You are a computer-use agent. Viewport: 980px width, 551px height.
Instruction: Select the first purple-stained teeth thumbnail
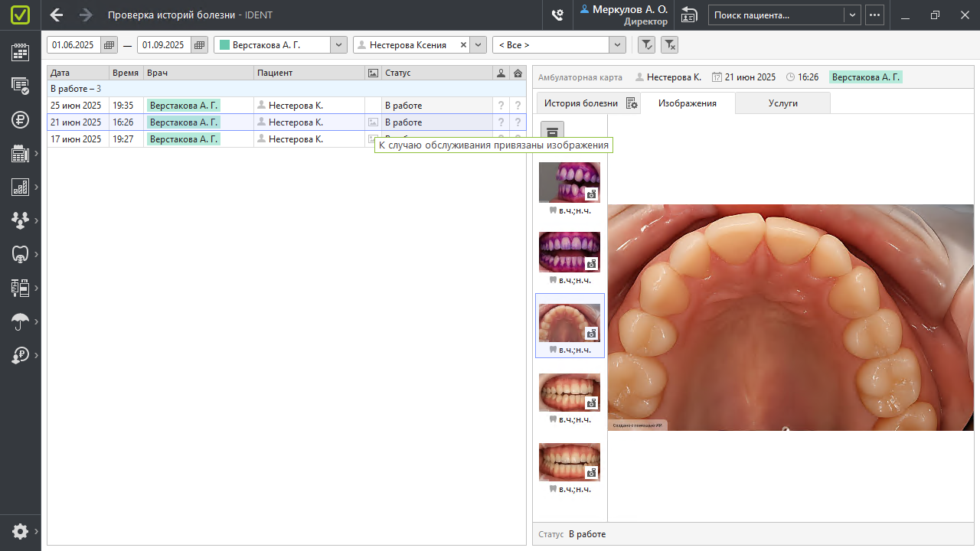coord(569,182)
